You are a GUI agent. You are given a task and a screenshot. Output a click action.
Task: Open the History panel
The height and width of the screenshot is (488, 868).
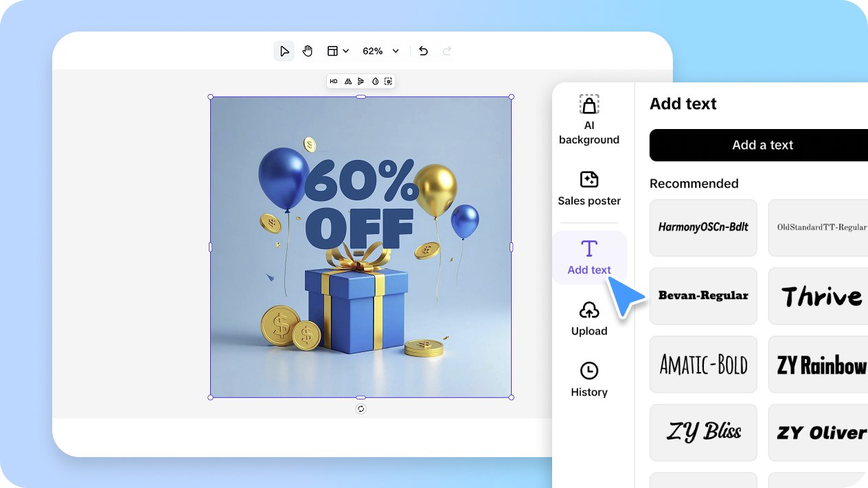[x=589, y=380]
